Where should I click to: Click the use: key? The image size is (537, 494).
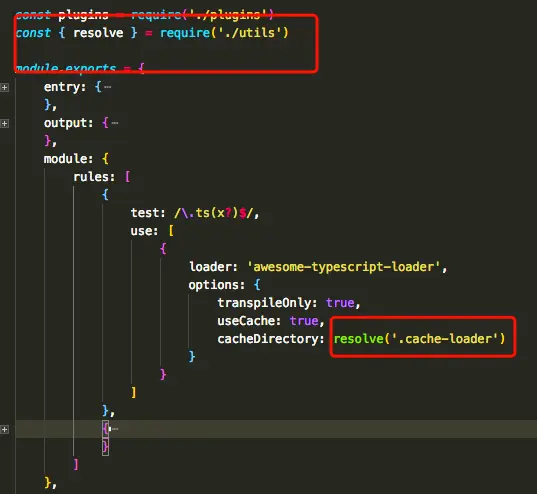(144, 231)
